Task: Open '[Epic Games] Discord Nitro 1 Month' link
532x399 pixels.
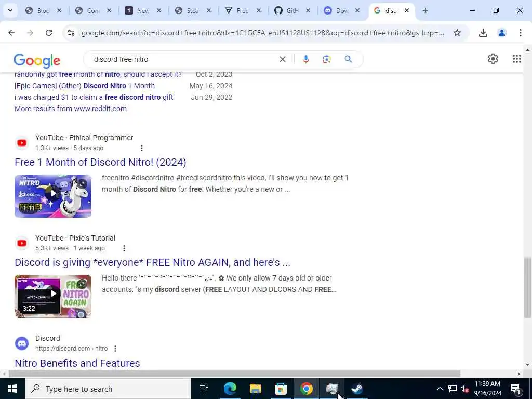Action: tap(85, 86)
